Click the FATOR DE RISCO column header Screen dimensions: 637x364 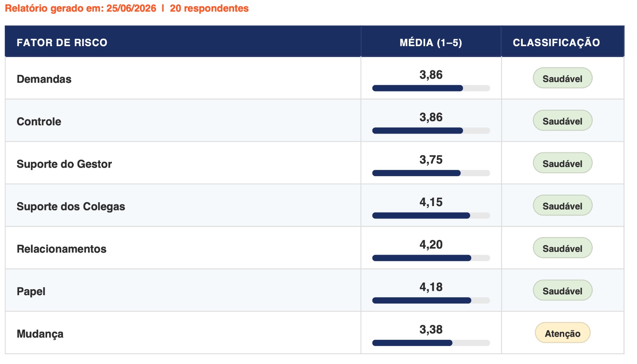click(62, 43)
